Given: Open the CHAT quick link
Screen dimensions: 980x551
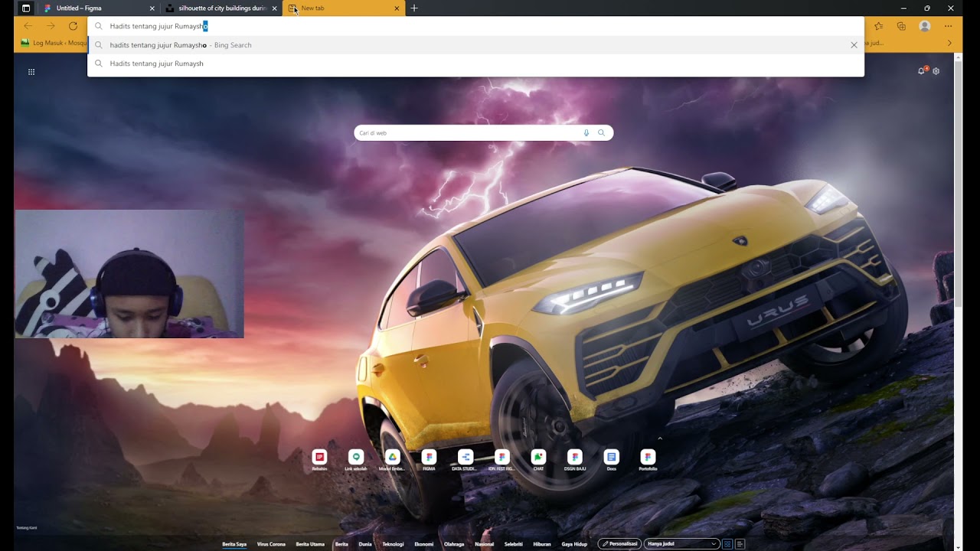Looking at the screenshot, I should [x=538, y=460].
